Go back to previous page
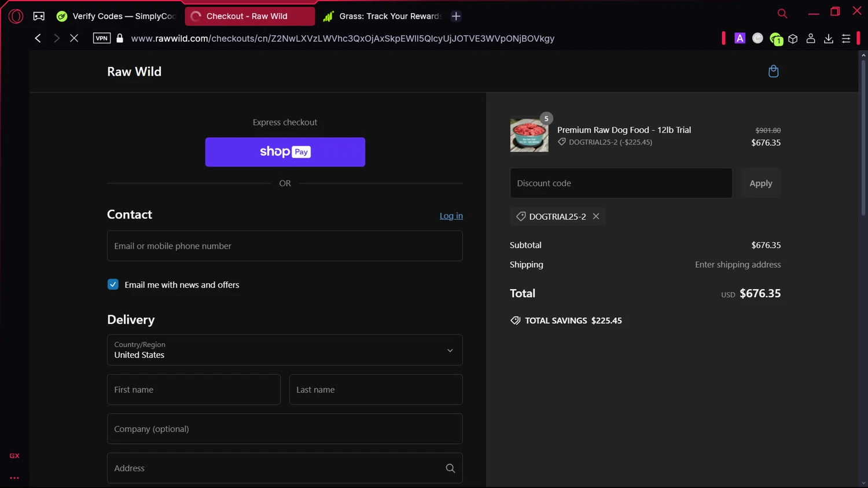 [38, 38]
